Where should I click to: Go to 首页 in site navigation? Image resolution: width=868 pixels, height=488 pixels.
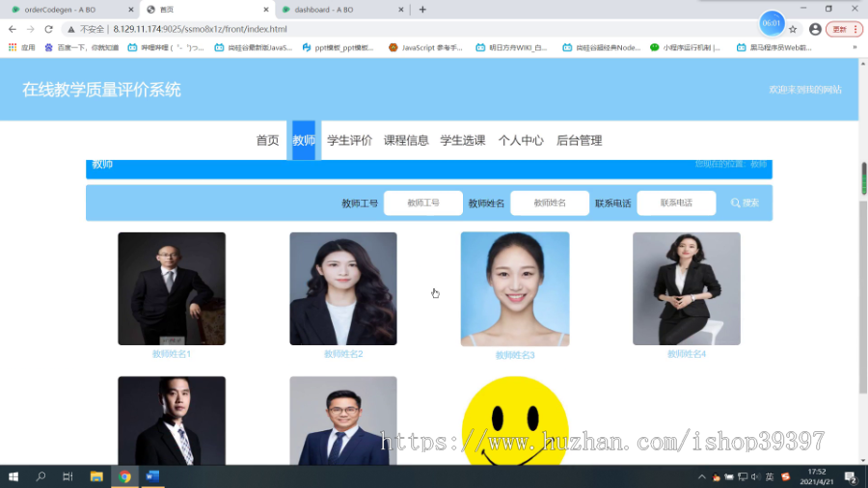[x=267, y=141]
